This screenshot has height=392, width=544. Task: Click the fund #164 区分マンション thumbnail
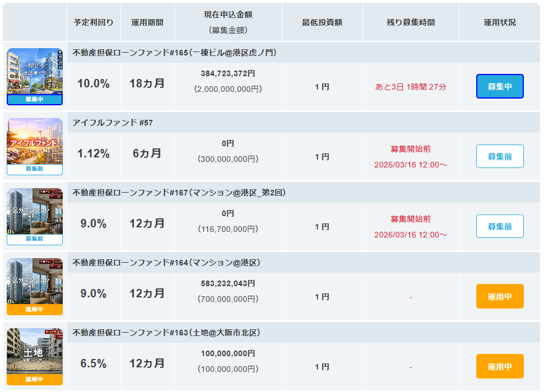(35, 282)
